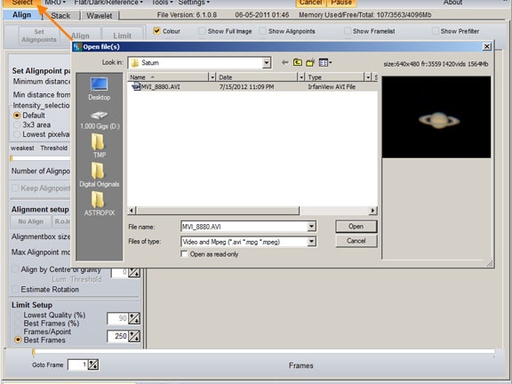Enable Align by Centre of gravity
Viewport: 512px width, 384px height.
coord(15,269)
